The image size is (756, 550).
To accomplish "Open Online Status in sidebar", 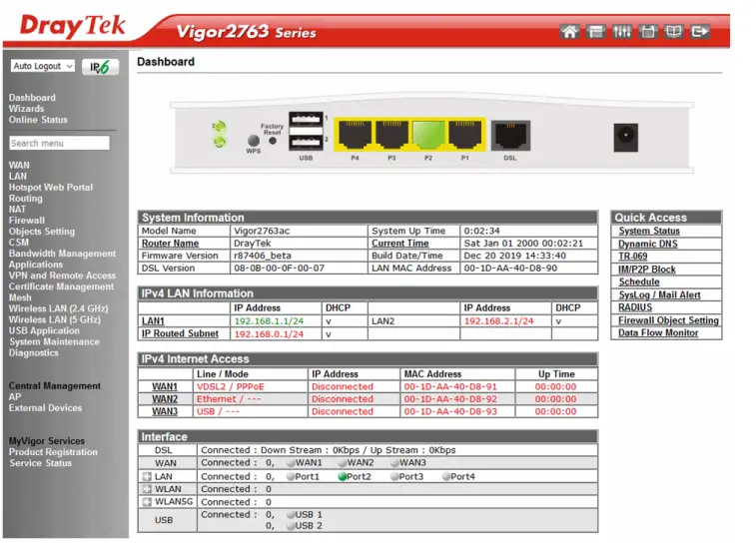I will coord(38,120).
